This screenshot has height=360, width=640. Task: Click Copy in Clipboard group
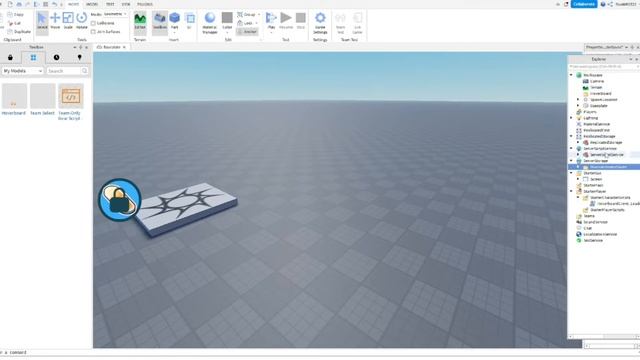[16, 14]
